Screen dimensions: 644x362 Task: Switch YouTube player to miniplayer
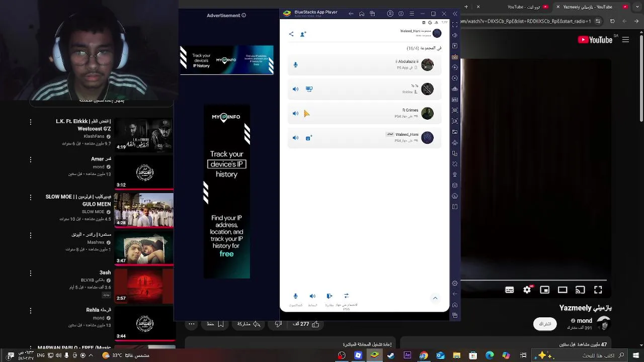[544, 290]
